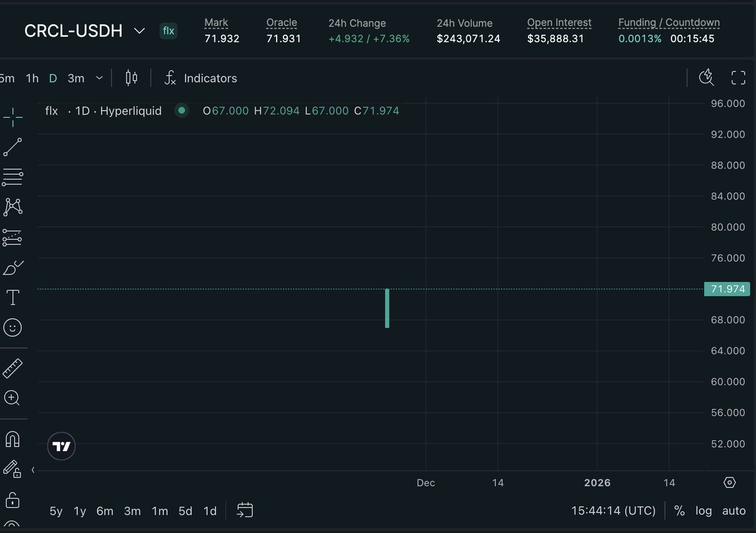Screen dimensions: 756x533
Task: Select the crosshair cursor tool
Action: (13, 117)
